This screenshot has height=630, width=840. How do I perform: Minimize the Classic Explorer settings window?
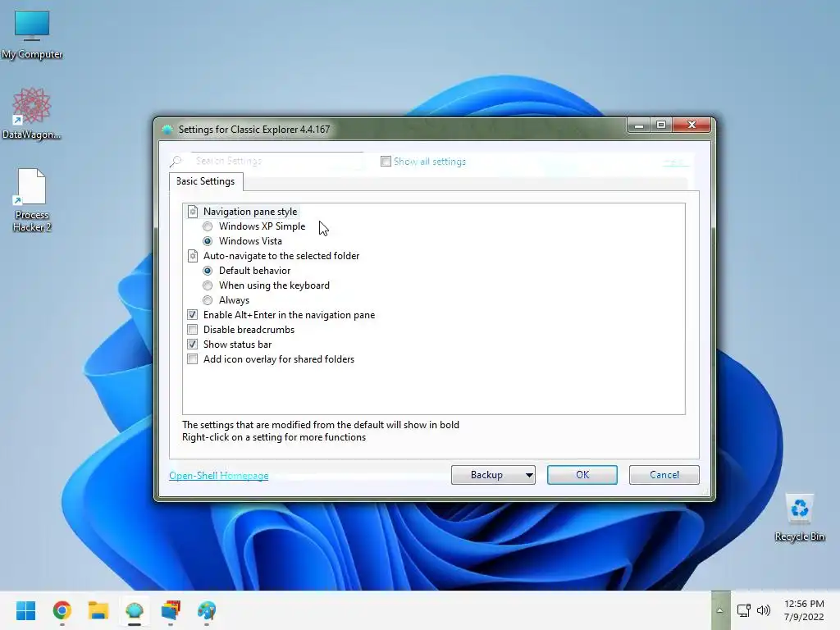[638, 125]
